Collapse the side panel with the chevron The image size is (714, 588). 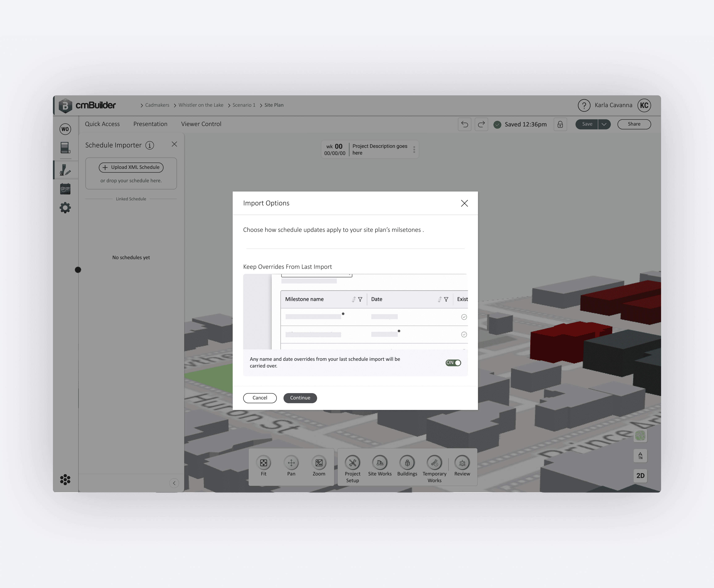point(174,483)
